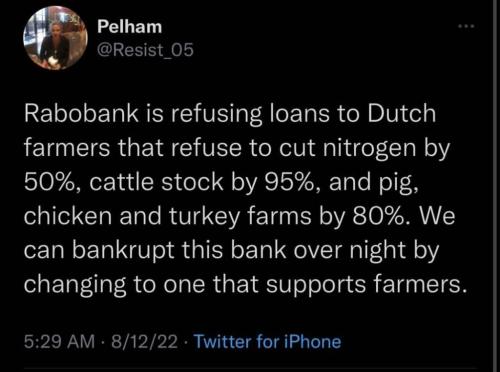Open the three-dot more options menu
This screenshot has height=372, width=500.
tap(466, 26)
